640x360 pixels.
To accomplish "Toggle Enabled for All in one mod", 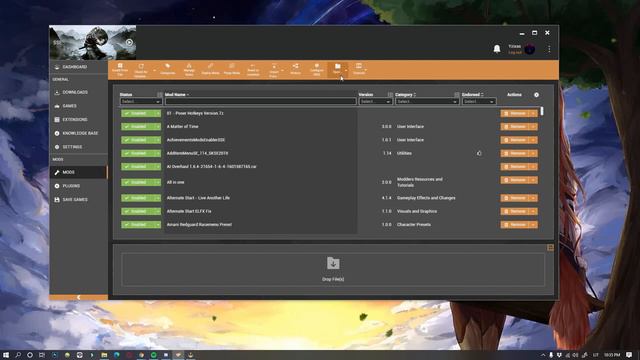I will tap(141, 182).
